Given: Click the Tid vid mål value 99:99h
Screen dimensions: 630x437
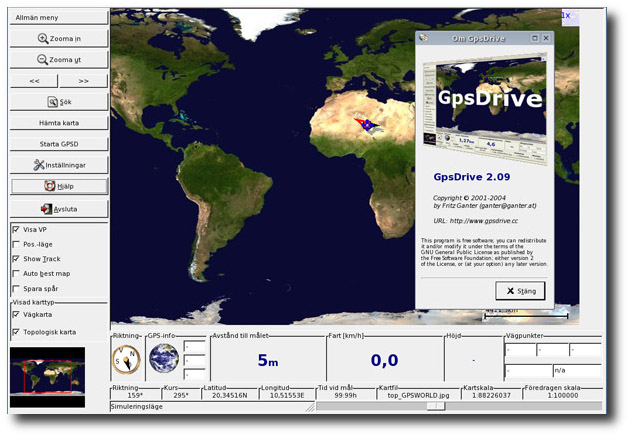Looking at the screenshot, I should pyautogui.click(x=345, y=395).
